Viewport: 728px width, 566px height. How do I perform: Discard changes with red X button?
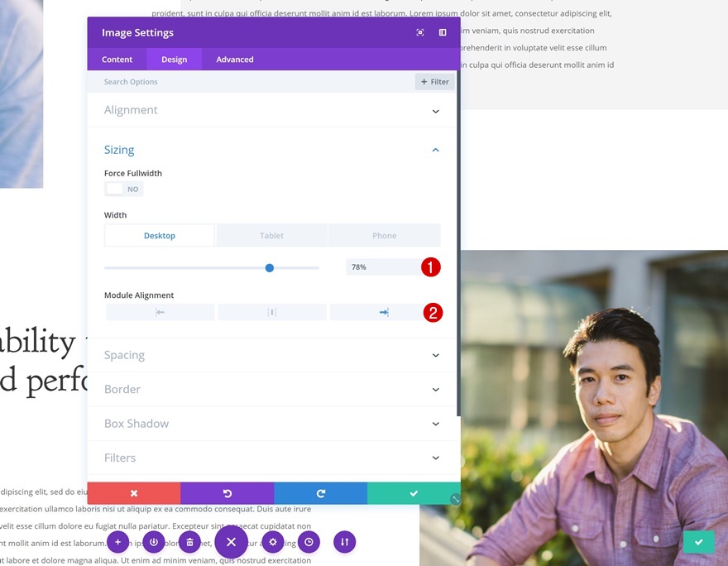click(134, 493)
